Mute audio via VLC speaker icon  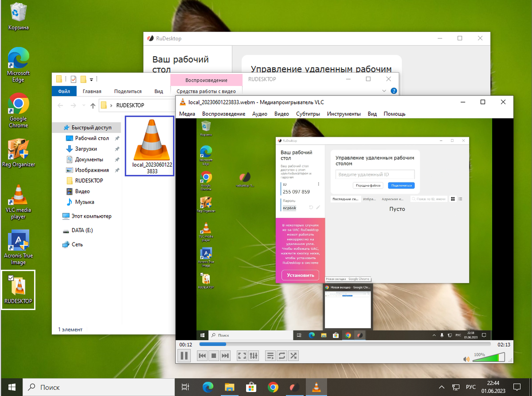[x=466, y=359]
